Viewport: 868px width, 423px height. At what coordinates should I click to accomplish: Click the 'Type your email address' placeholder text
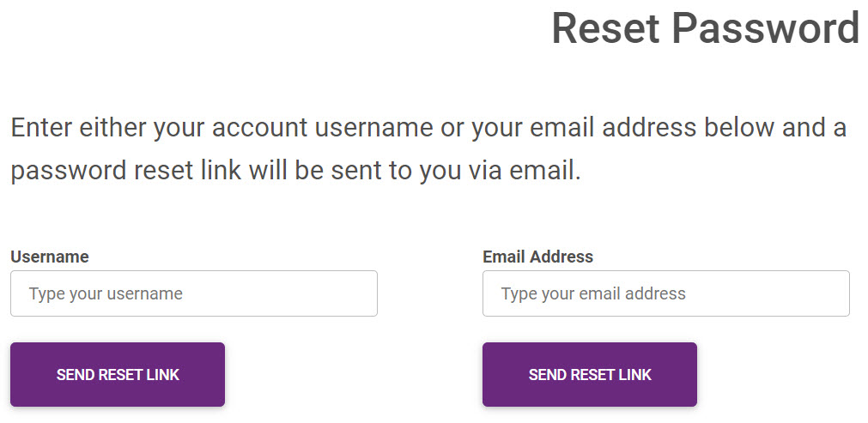[593, 293]
